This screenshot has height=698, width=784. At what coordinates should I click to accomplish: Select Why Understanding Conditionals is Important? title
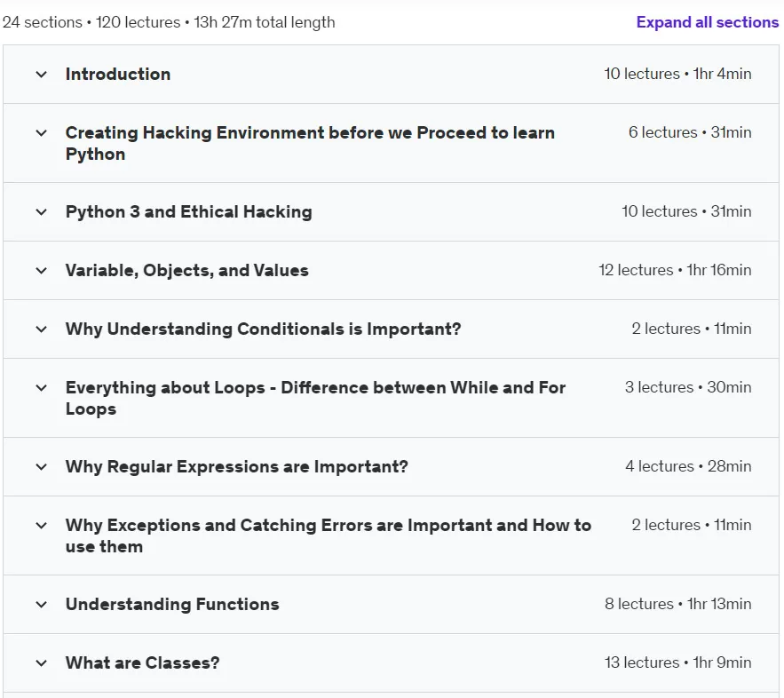pos(263,329)
